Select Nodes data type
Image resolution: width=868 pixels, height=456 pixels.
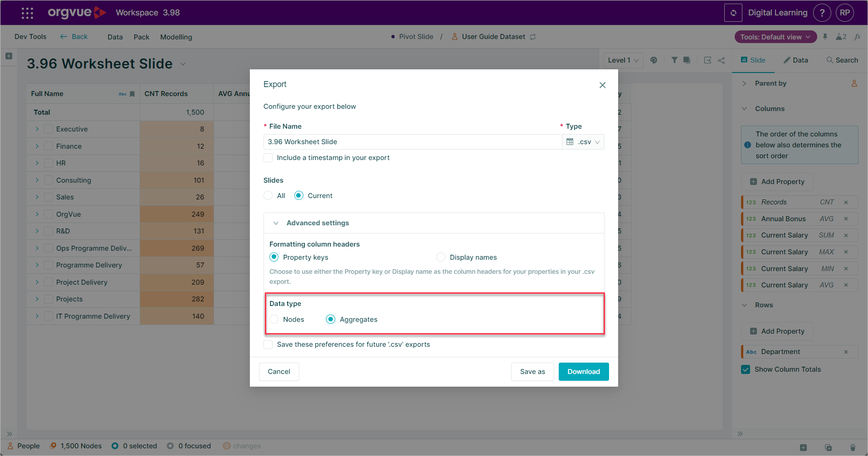pyautogui.click(x=274, y=319)
